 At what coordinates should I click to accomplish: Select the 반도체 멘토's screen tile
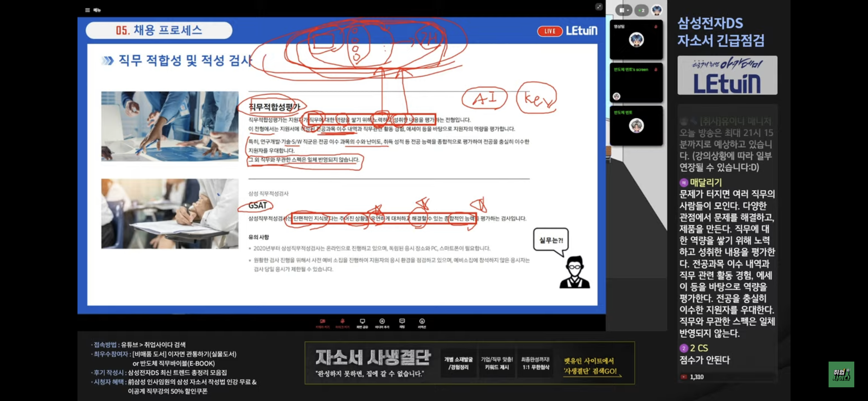(636, 83)
